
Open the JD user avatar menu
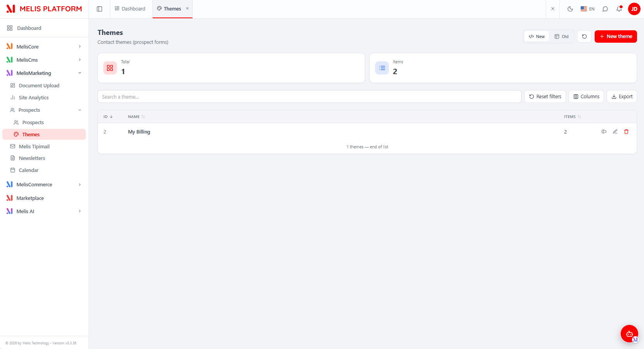(x=634, y=9)
